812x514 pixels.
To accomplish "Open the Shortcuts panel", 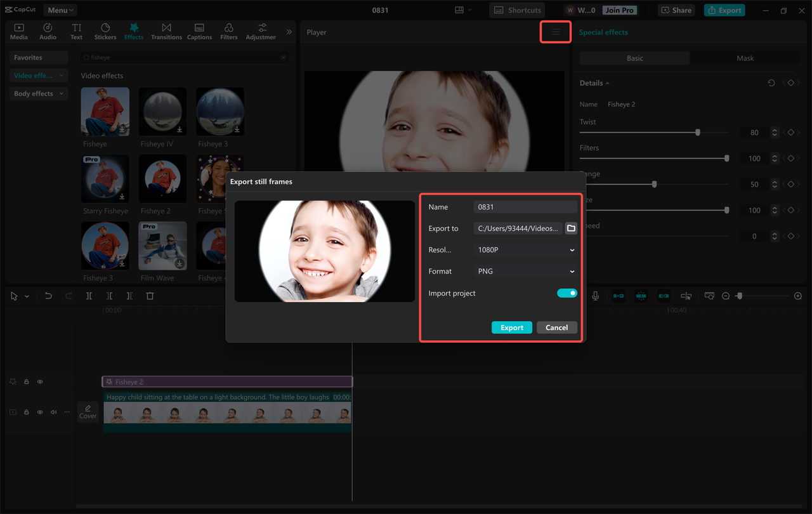I will click(x=518, y=10).
